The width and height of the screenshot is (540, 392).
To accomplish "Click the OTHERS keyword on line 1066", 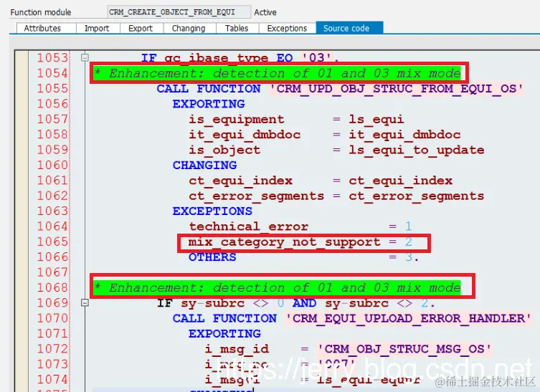I will pyautogui.click(x=212, y=257).
